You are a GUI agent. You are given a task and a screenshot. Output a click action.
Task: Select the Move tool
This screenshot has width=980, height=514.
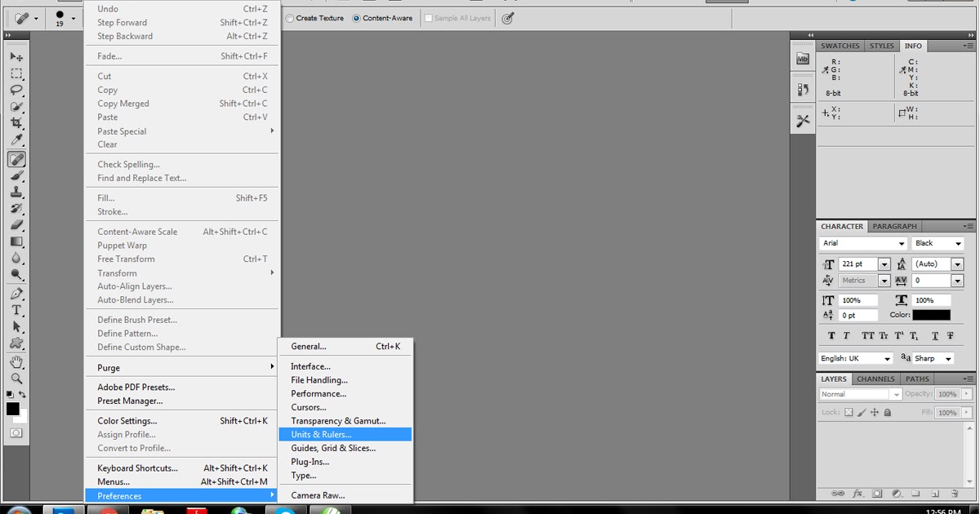[16, 56]
